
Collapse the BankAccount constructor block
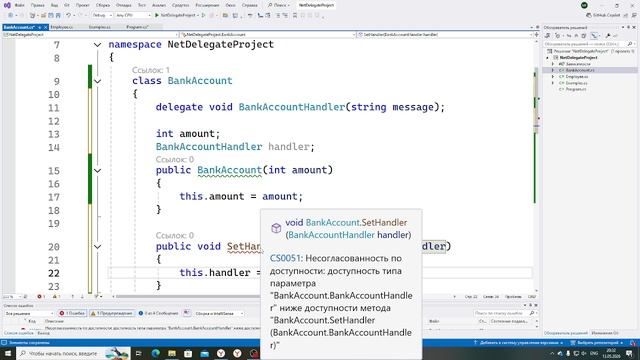(x=97, y=170)
